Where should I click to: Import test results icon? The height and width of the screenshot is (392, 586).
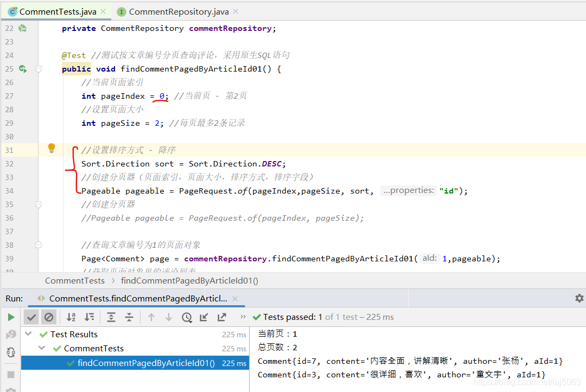[203, 317]
